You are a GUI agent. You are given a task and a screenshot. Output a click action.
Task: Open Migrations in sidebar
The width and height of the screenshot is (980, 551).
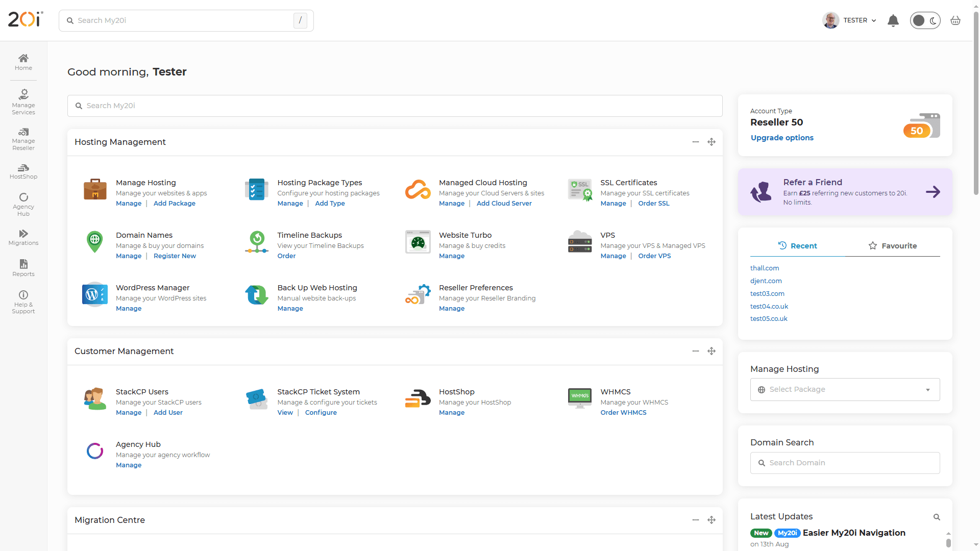tap(23, 238)
